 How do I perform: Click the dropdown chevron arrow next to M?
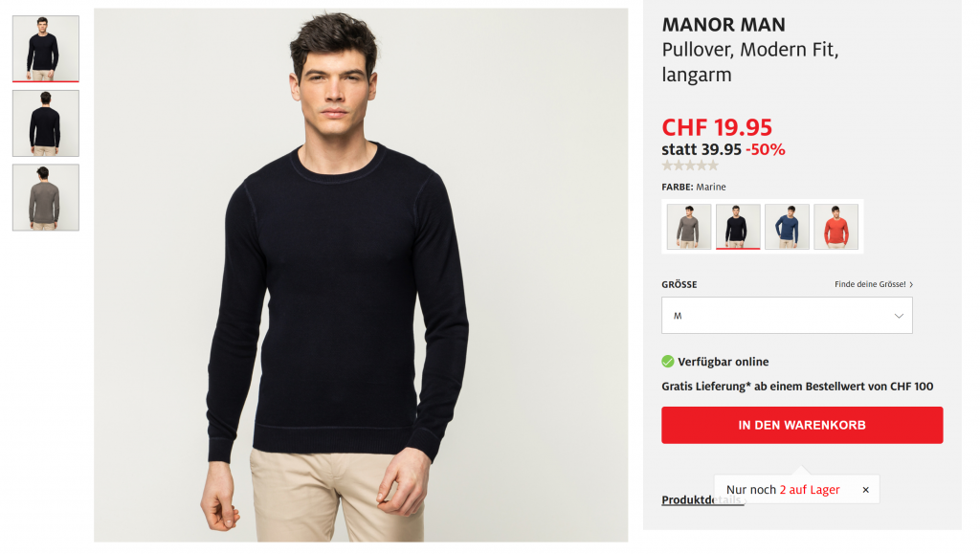pos(898,316)
